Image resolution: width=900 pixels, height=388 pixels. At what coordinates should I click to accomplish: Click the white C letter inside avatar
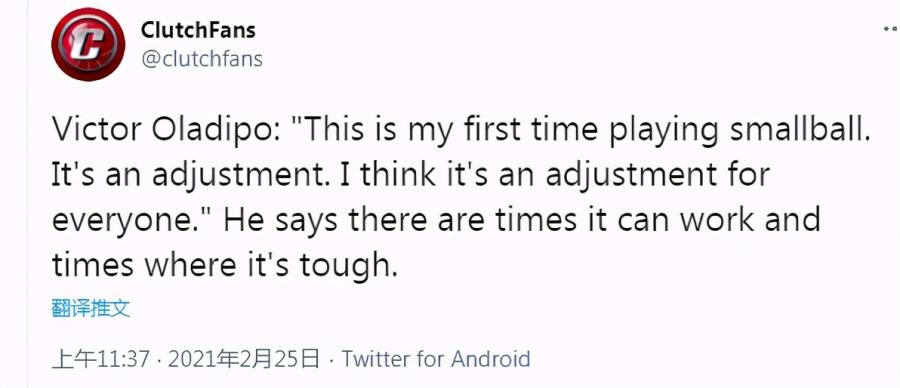[x=88, y=45]
